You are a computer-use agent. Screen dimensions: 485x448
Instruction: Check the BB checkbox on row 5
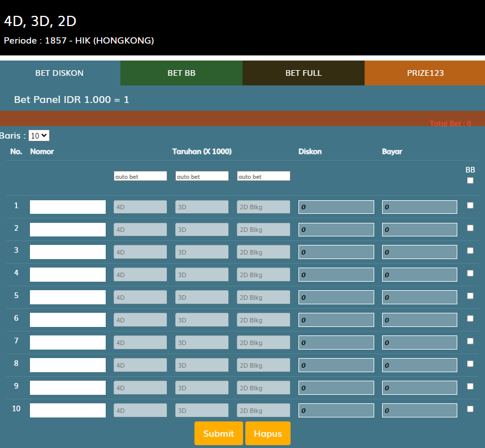coord(470,296)
